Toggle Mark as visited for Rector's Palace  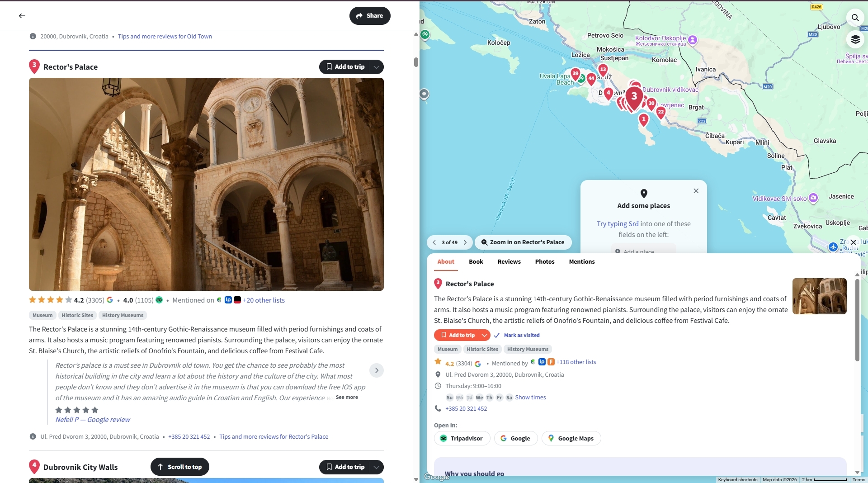(x=517, y=335)
